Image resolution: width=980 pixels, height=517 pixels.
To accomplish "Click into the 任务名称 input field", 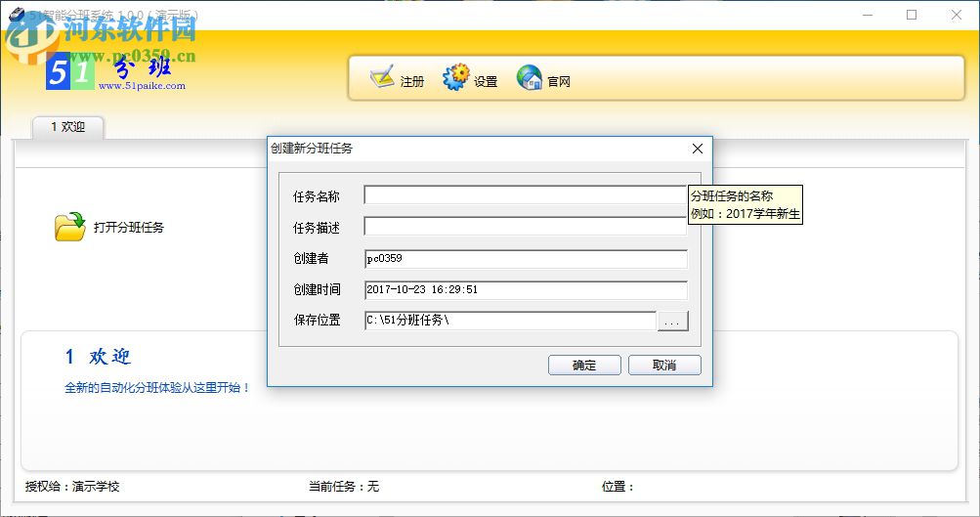I will click(526, 195).
